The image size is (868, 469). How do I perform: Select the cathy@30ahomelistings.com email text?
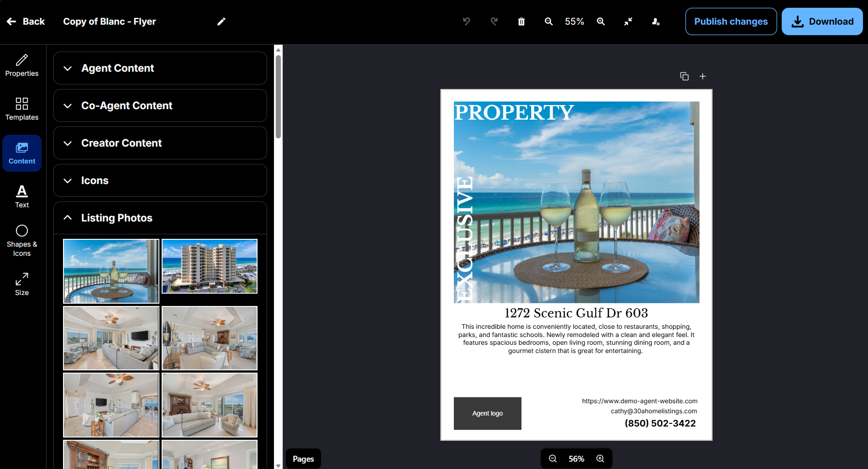654,411
